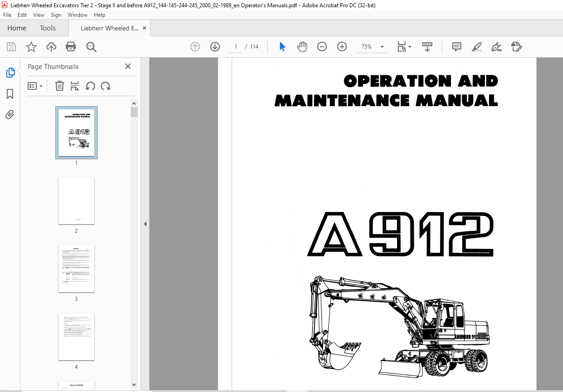The image size is (563, 392).
Task: Open the File menu
Action: [x=7, y=15]
